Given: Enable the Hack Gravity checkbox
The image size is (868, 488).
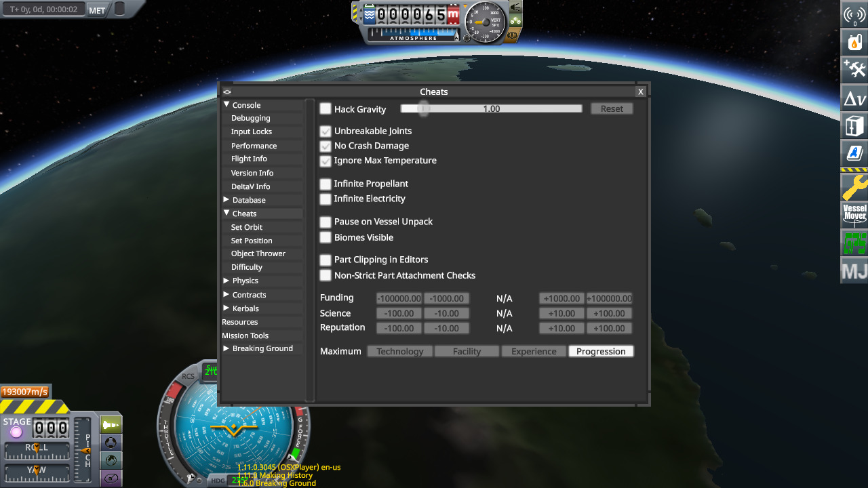Looking at the screenshot, I should tap(325, 108).
